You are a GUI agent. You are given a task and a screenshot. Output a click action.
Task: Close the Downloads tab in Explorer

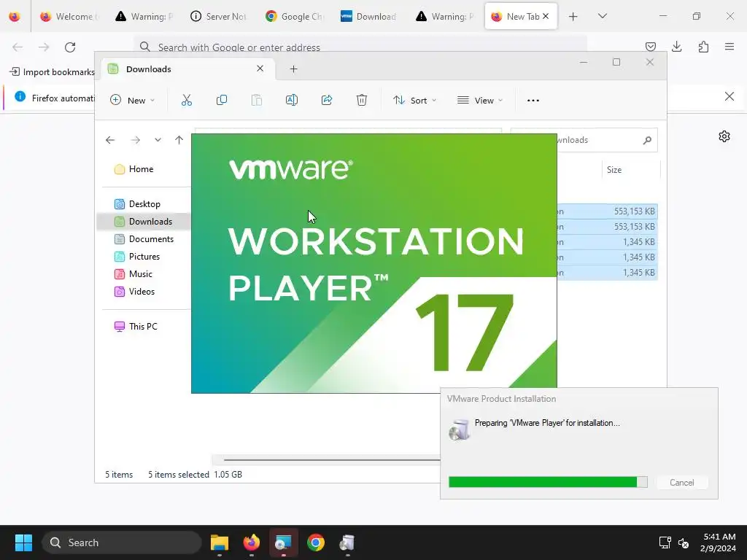(260, 69)
